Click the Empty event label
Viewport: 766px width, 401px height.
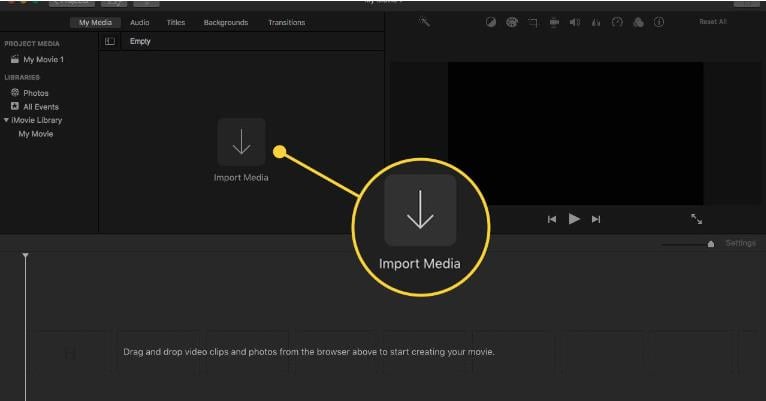pyautogui.click(x=140, y=42)
